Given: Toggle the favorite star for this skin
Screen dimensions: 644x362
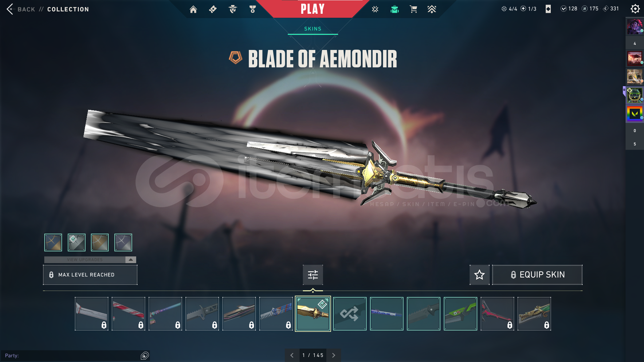Looking at the screenshot, I should point(479,275).
